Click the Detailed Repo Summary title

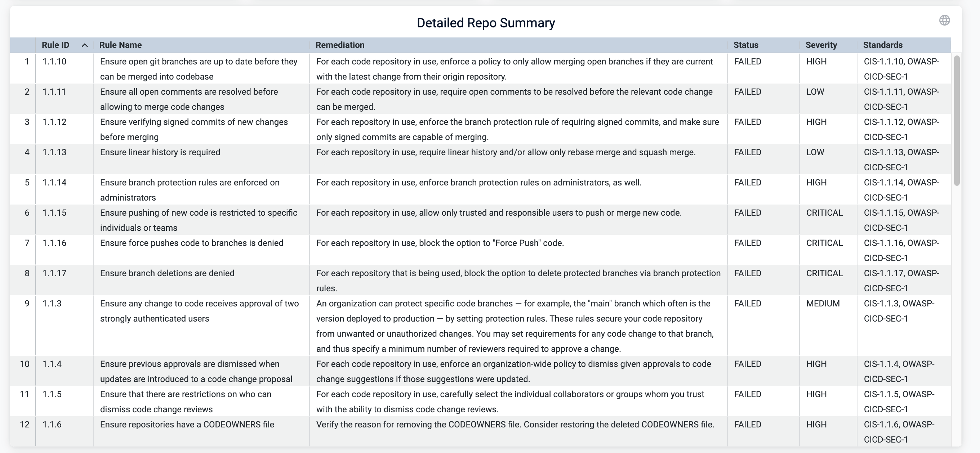pos(485,23)
